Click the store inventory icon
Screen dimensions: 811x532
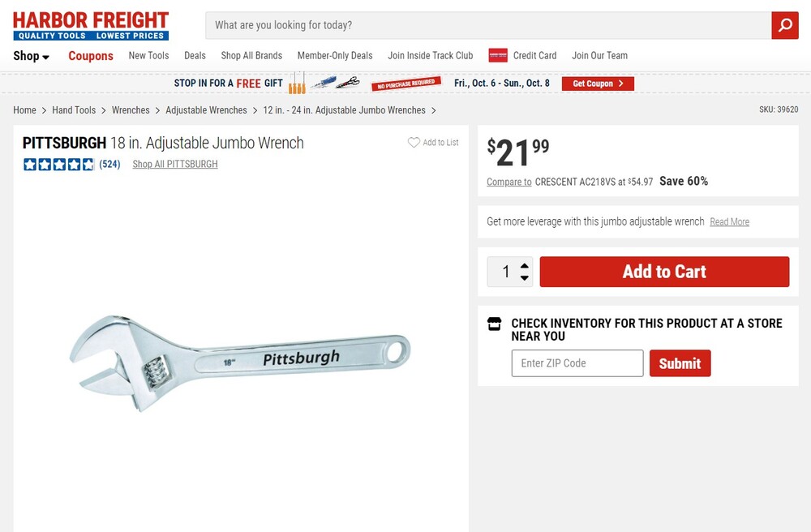(x=494, y=324)
